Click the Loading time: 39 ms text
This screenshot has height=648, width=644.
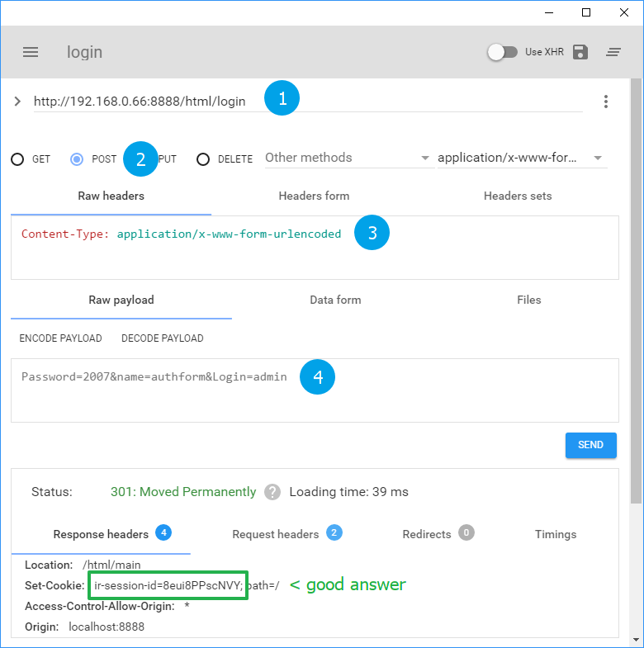coord(349,492)
